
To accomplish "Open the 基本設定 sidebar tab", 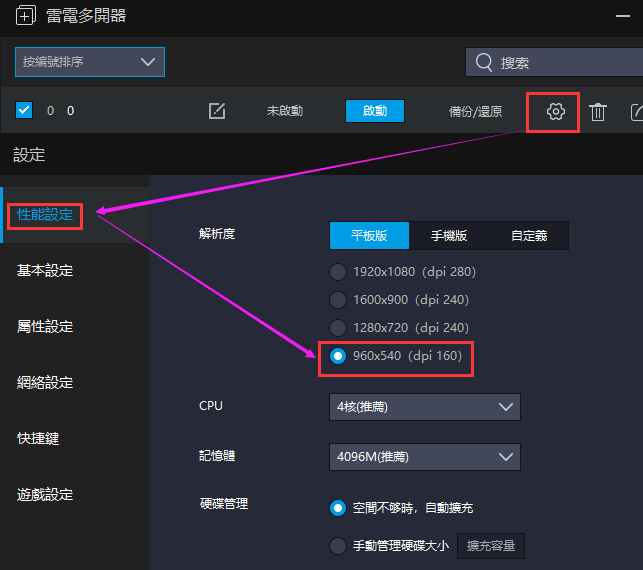I will pyautogui.click(x=45, y=271).
